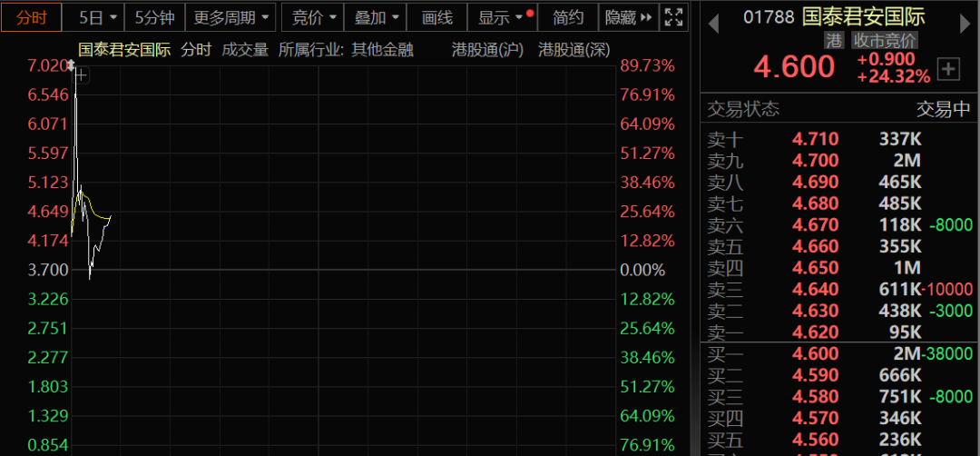Select the 卖九 price 4.700
980x456 pixels.
tap(816, 161)
